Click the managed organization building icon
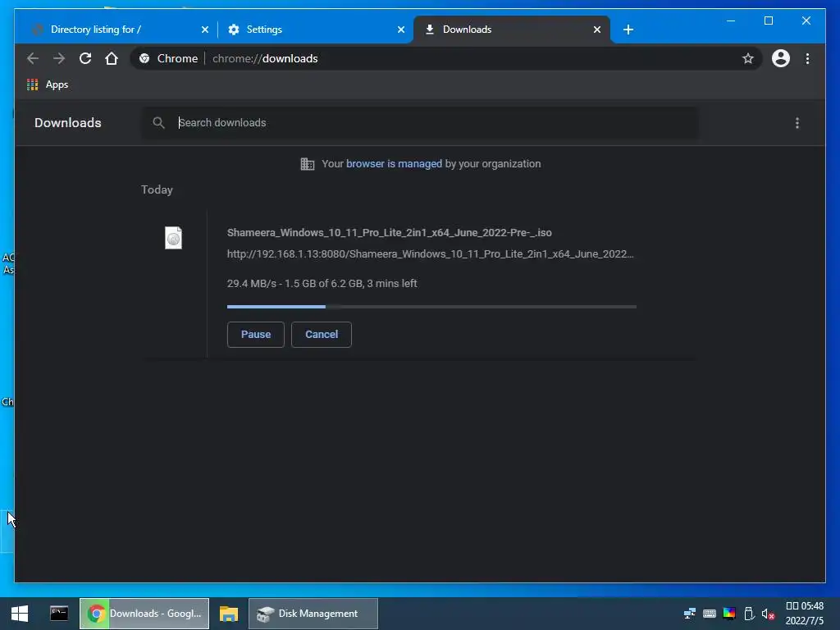Image resolution: width=840 pixels, height=630 pixels. coord(308,164)
